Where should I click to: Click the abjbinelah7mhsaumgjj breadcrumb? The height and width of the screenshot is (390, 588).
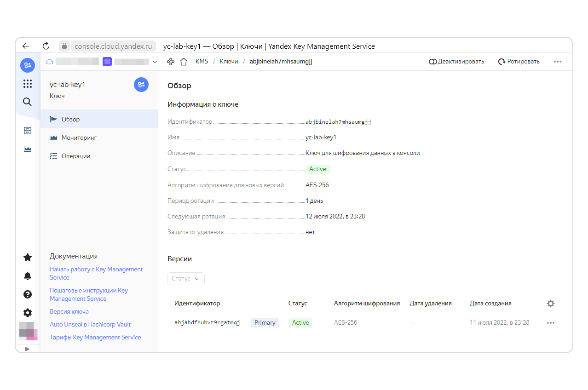coord(281,62)
